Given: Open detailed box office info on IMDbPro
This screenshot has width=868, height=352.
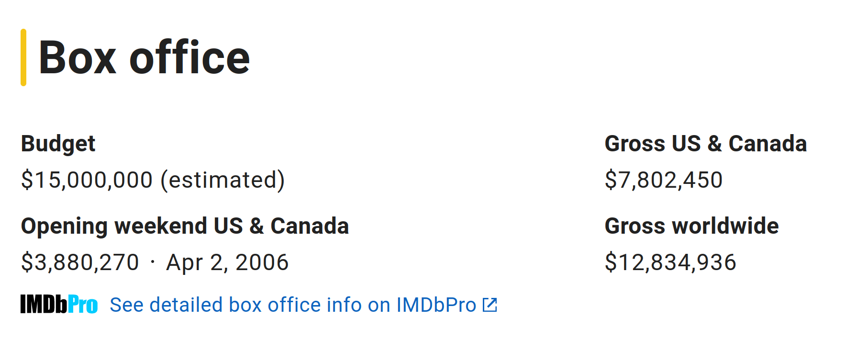Looking at the screenshot, I should 303,305.
